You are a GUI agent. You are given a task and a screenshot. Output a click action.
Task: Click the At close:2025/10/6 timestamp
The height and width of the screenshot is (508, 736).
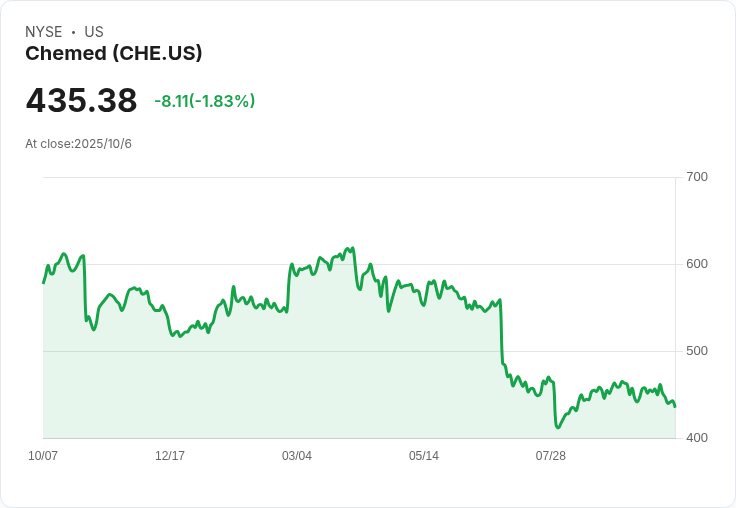(78, 144)
